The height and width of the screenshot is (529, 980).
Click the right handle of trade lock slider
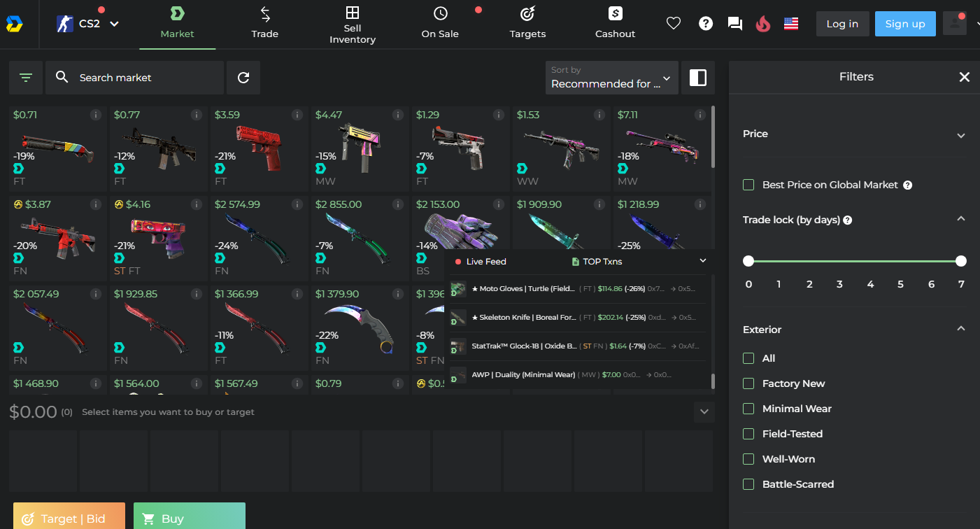click(x=961, y=261)
